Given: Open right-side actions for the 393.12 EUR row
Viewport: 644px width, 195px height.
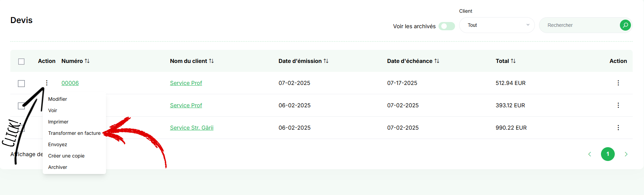Looking at the screenshot, I should 618,105.
